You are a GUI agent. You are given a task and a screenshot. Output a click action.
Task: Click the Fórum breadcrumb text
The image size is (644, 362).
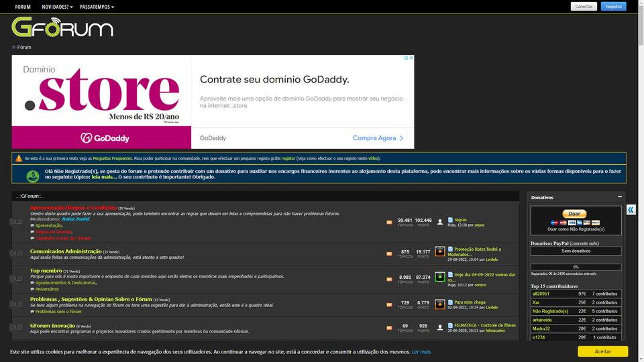click(x=24, y=47)
